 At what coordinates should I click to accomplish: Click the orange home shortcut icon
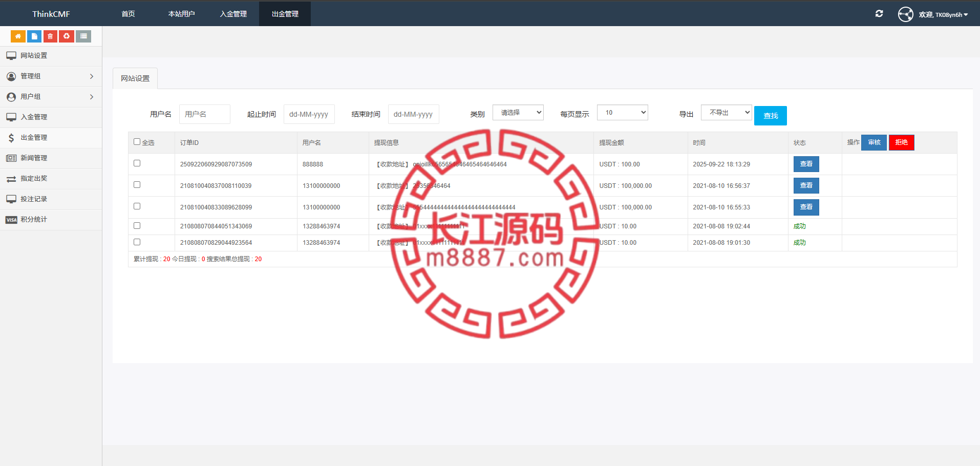(x=18, y=36)
